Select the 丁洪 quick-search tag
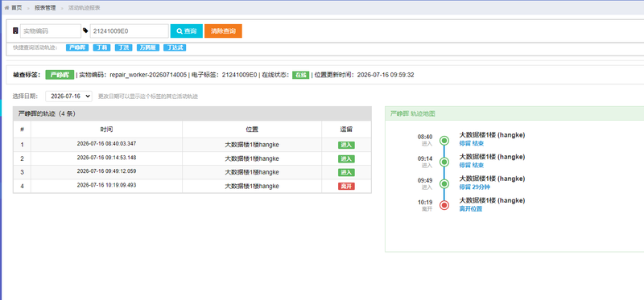The height and width of the screenshot is (300, 644). [x=123, y=47]
